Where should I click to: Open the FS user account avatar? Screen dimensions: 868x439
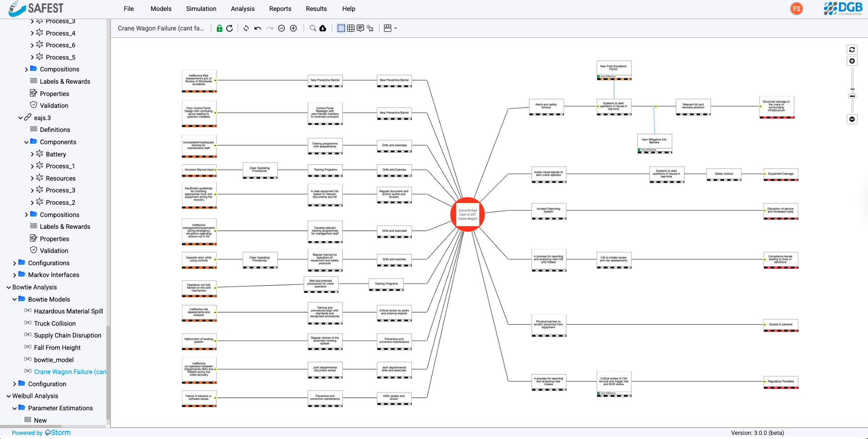coord(796,9)
